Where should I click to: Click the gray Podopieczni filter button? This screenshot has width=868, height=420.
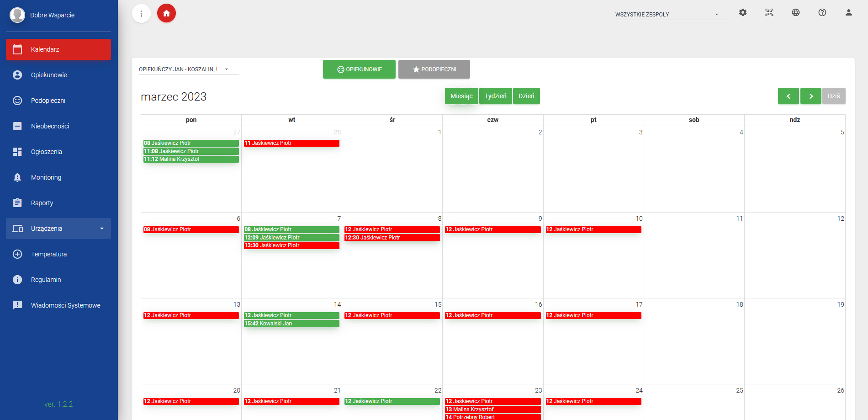[x=434, y=69]
